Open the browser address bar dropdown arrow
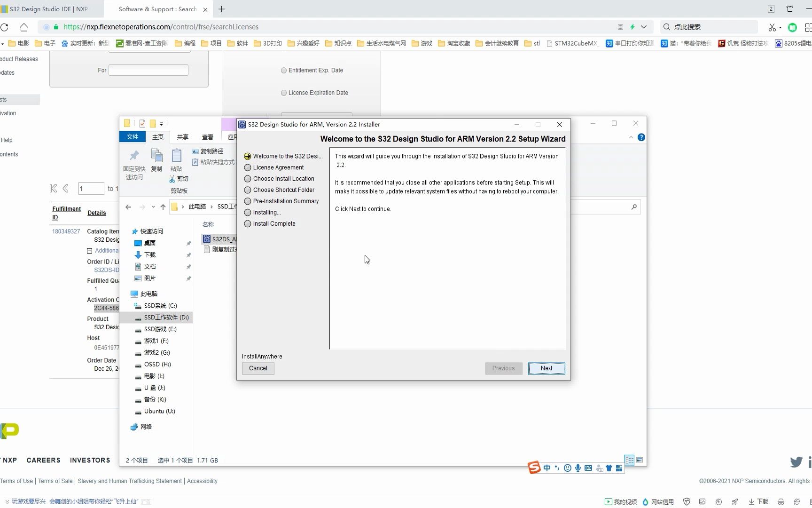The image size is (812, 508). click(644, 27)
